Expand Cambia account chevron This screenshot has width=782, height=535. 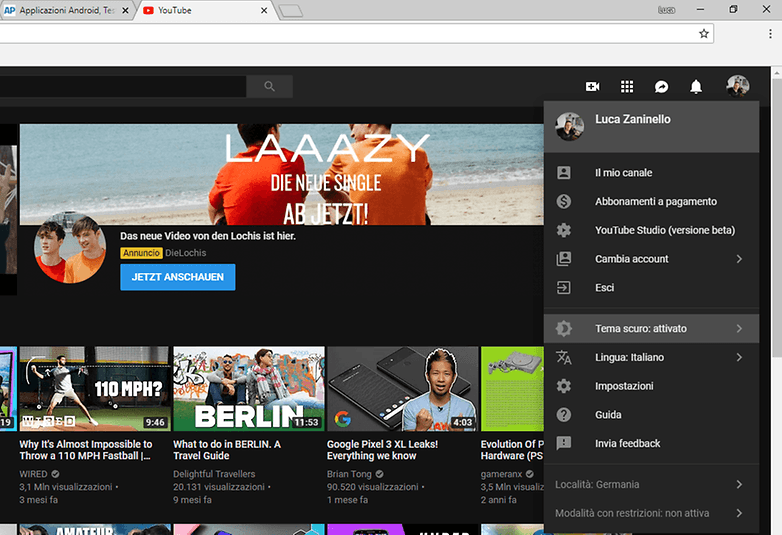[739, 259]
